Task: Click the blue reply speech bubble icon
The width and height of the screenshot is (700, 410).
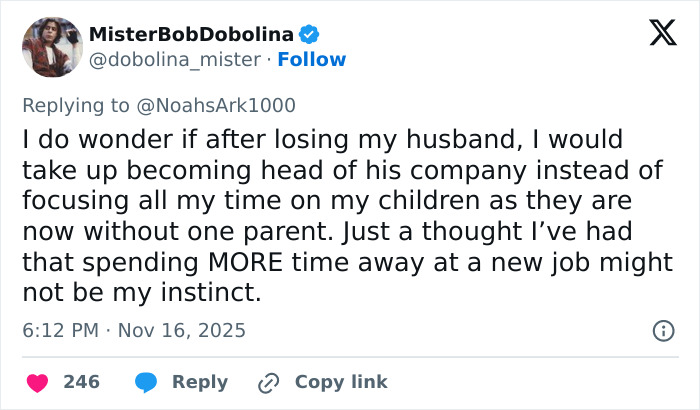Action: point(146,382)
